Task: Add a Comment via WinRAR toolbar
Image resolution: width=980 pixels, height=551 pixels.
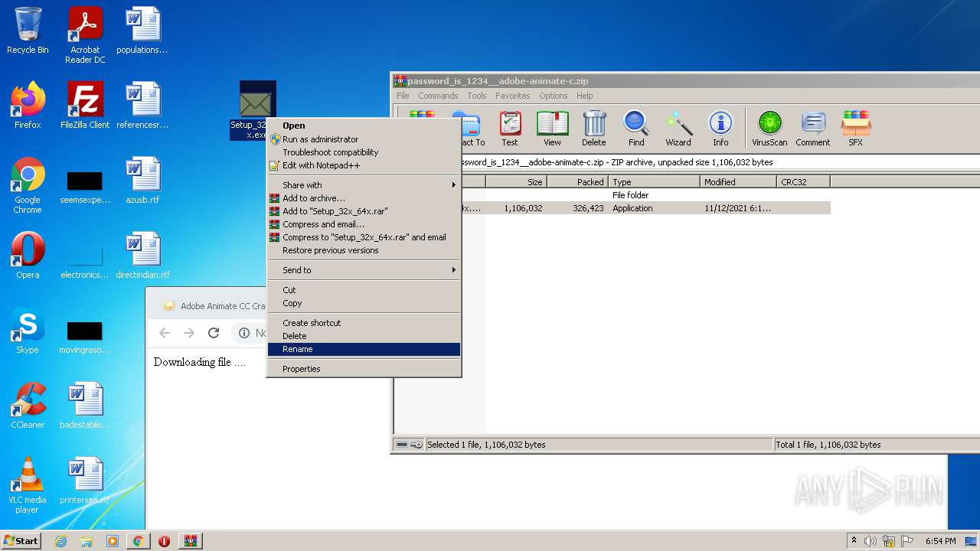Action: pyautogui.click(x=813, y=129)
